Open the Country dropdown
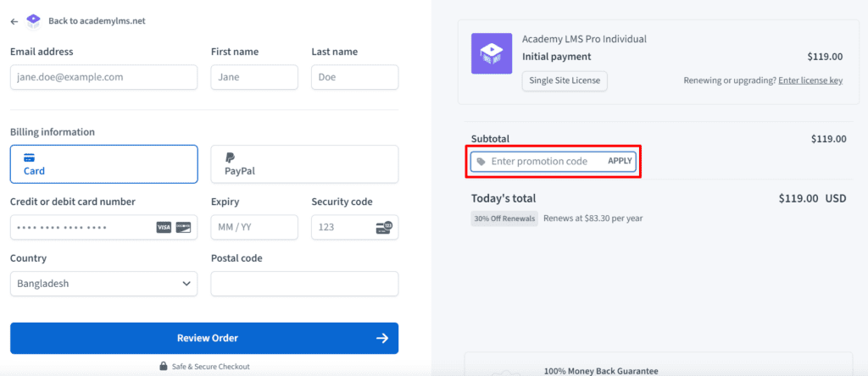 tap(103, 284)
